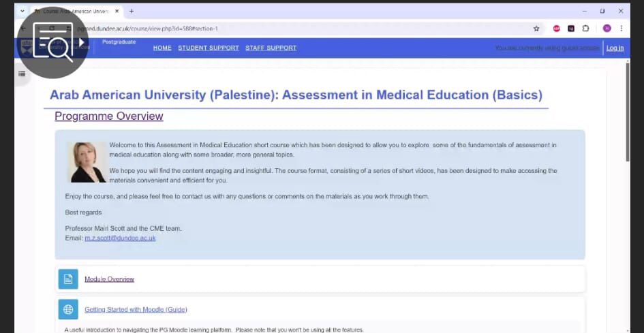Open the tab search dropdown arrow

22,11
